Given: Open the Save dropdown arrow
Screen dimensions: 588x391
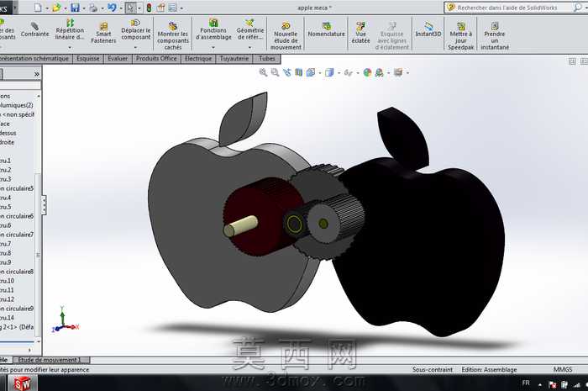Looking at the screenshot, I should (84, 8).
